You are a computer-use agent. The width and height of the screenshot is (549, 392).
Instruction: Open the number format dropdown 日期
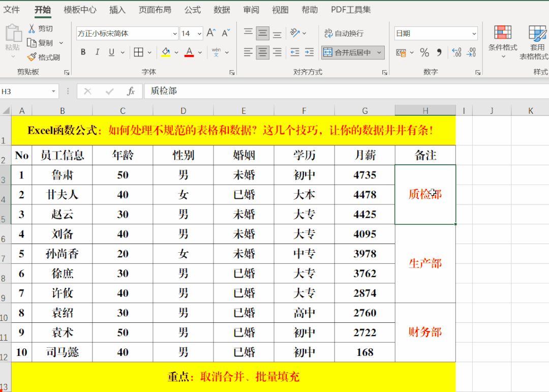tap(474, 34)
